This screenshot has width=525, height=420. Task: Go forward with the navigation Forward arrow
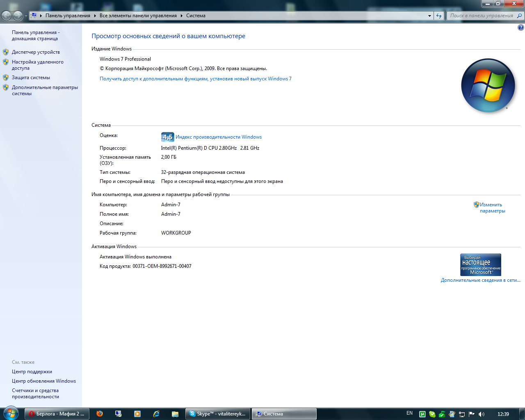pos(18,16)
